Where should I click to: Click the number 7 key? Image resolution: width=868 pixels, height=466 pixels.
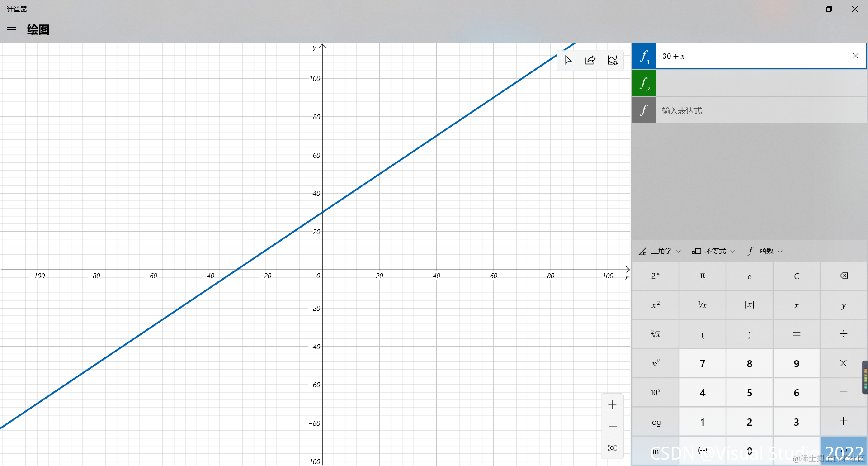pos(703,363)
